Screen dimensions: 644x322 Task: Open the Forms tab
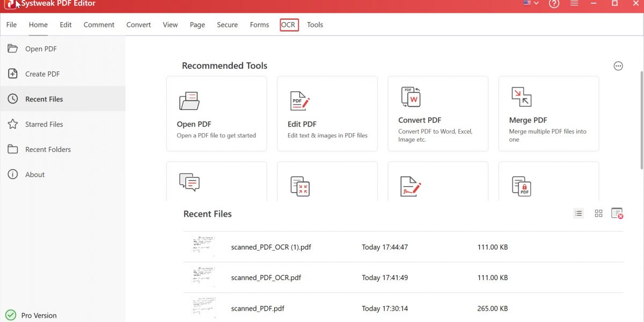tap(259, 25)
